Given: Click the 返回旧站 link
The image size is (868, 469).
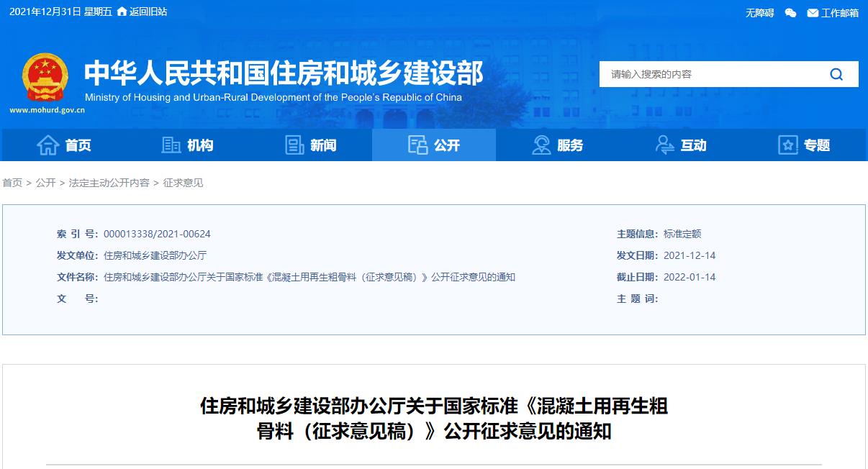Looking at the screenshot, I should point(148,12).
